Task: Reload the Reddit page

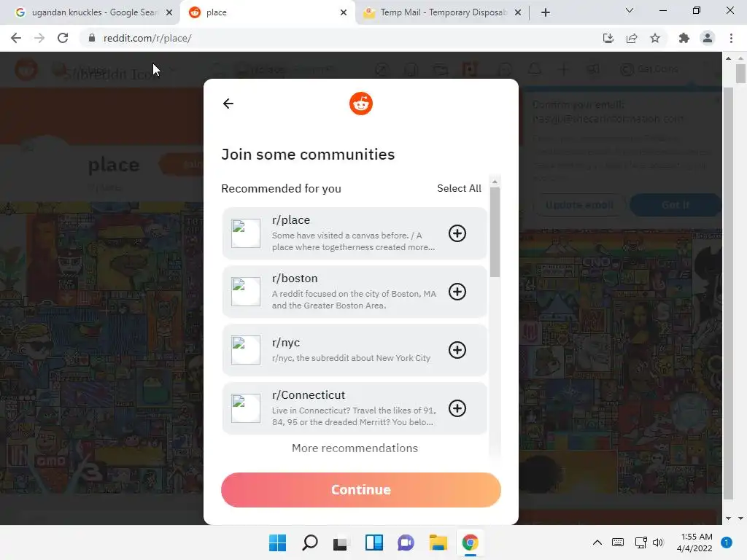Action: [x=63, y=38]
